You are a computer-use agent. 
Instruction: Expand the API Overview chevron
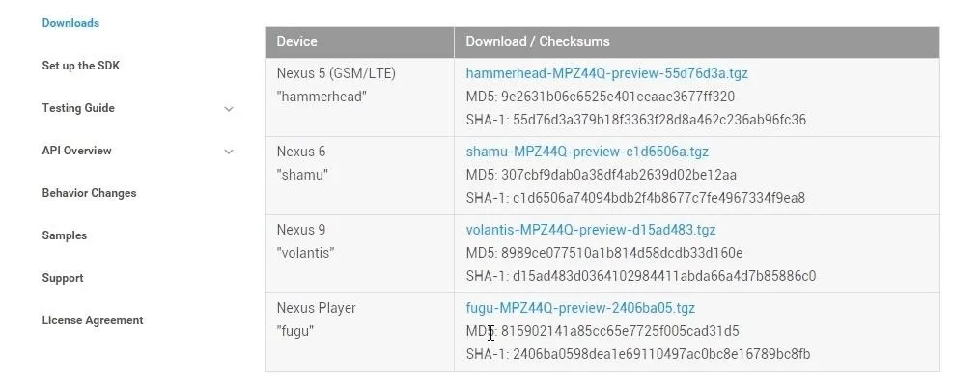click(x=229, y=152)
